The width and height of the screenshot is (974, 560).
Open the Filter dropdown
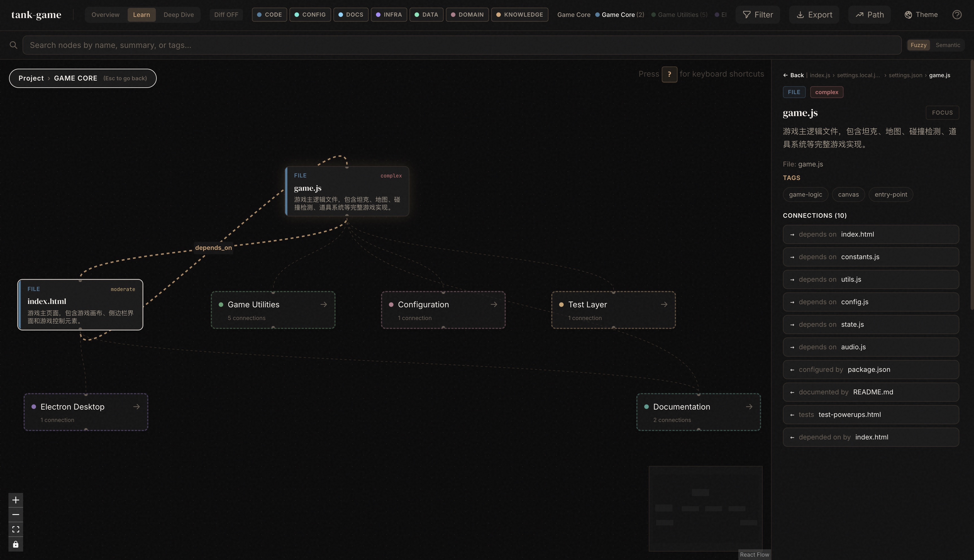758,15
